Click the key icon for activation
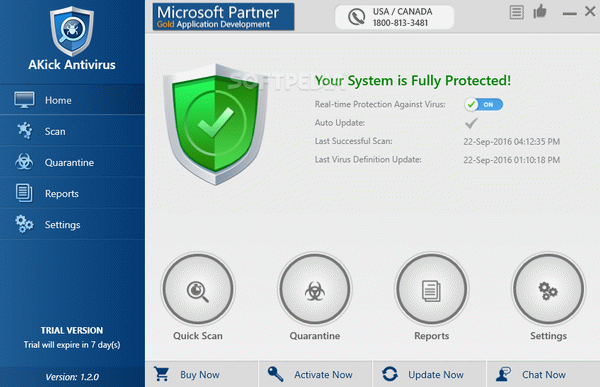 pyautogui.click(x=276, y=374)
